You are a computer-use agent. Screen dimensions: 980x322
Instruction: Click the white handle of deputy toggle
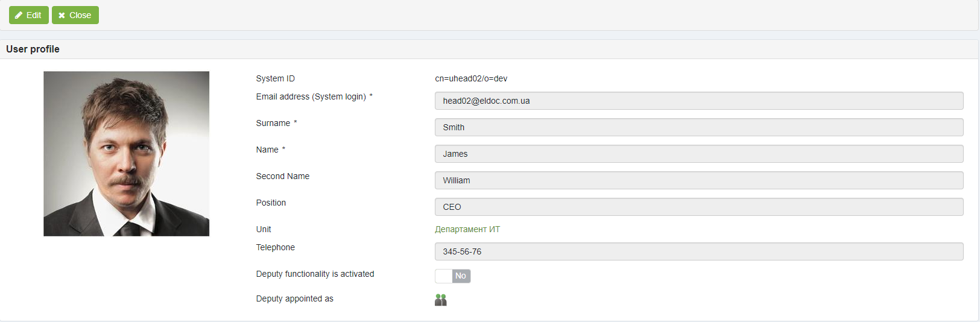click(444, 276)
